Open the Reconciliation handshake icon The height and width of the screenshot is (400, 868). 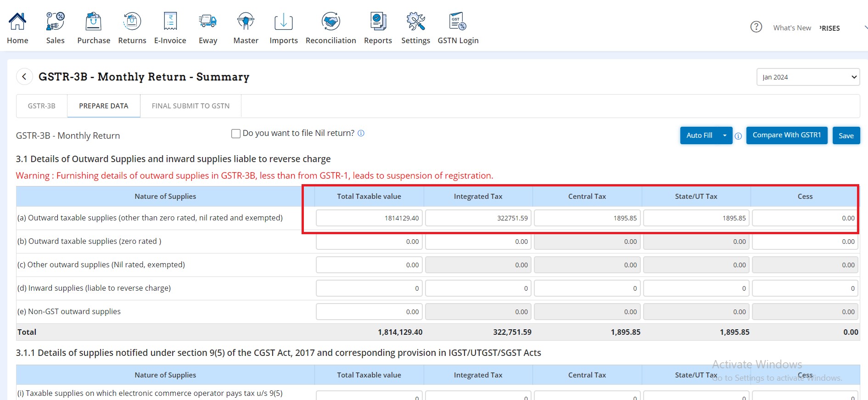point(330,22)
